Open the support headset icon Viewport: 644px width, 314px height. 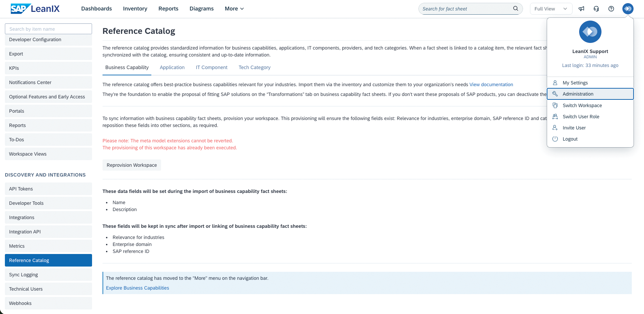click(x=596, y=9)
